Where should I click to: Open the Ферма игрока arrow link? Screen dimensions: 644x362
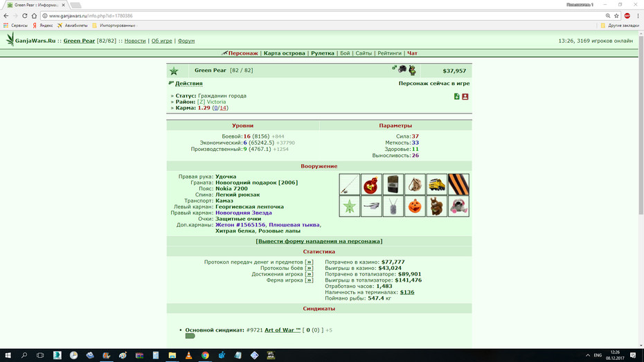click(310, 280)
